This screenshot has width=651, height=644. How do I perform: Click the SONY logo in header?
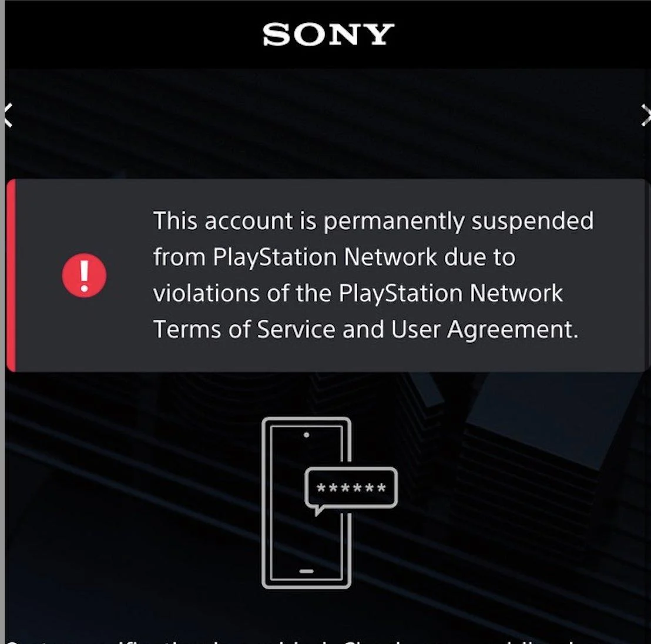[x=328, y=35]
